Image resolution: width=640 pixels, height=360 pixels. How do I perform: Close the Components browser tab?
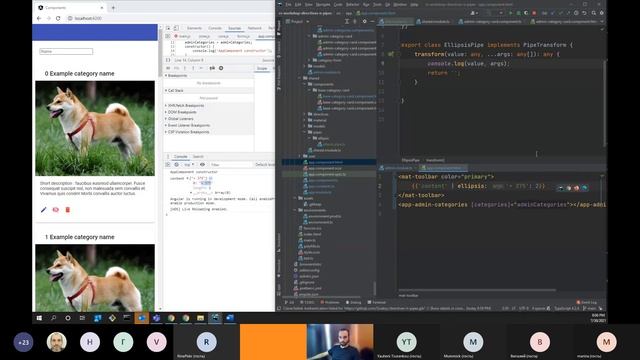(102, 8)
